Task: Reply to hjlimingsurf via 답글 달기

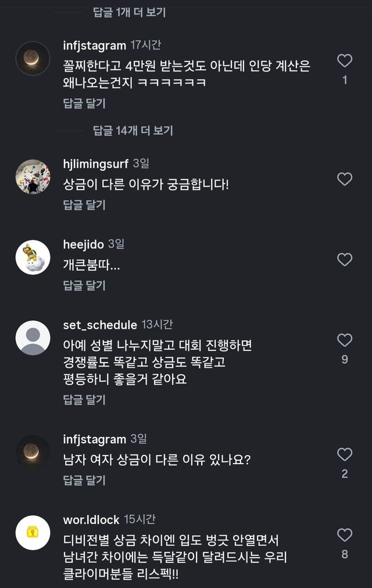Action: pos(84,205)
